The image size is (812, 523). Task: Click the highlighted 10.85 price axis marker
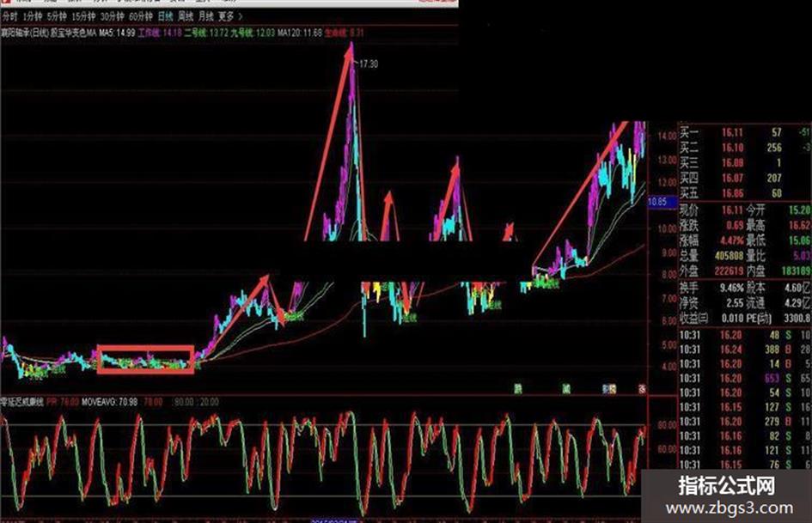coord(662,202)
